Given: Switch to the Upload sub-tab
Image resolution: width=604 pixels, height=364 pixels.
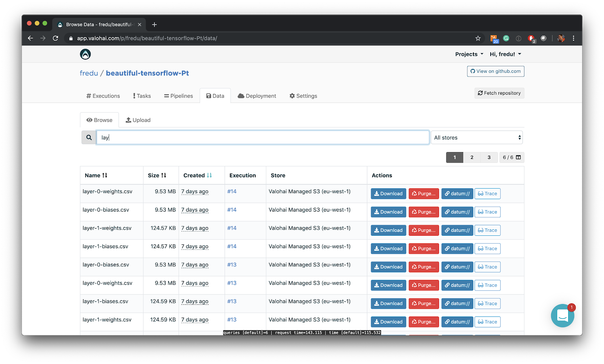Looking at the screenshot, I should 138,120.
